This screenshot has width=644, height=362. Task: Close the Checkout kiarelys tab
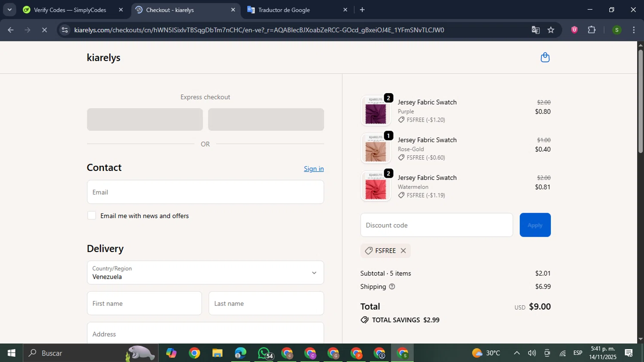[233, 9]
